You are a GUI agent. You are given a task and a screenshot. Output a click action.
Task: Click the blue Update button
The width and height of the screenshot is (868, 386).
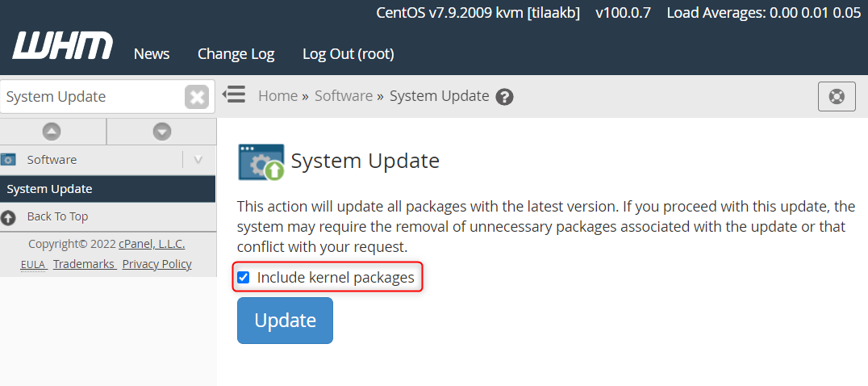point(285,321)
